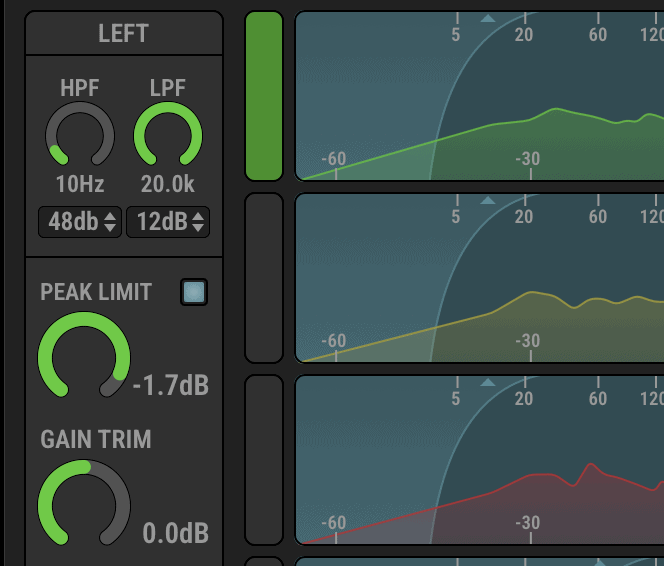Screen dimensions: 664x566
Task: Enable the channel button beside red spectrum
Action: pyautogui.click(x=264, y=460)
